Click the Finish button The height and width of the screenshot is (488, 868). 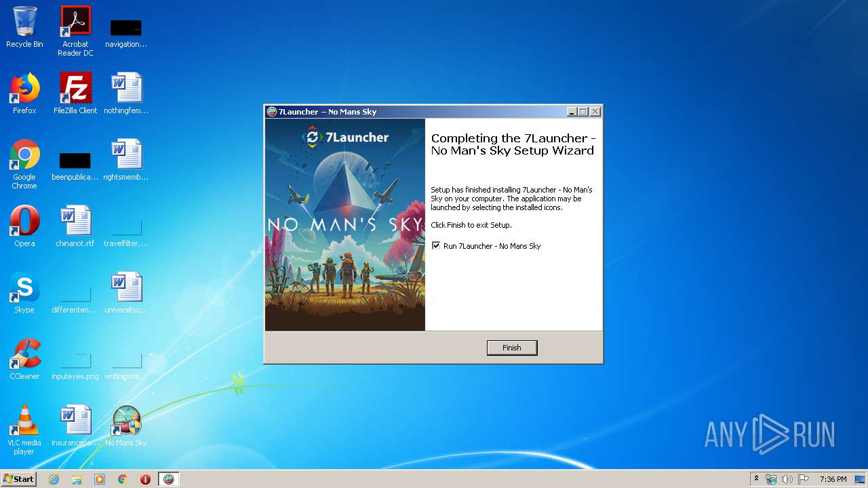pos(512,348)
